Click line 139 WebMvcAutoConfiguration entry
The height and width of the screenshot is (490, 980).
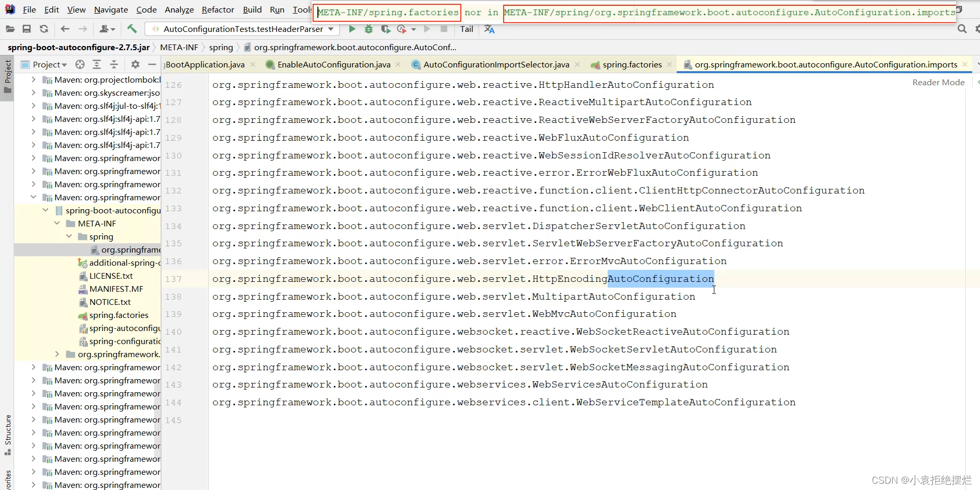(444, 314)
